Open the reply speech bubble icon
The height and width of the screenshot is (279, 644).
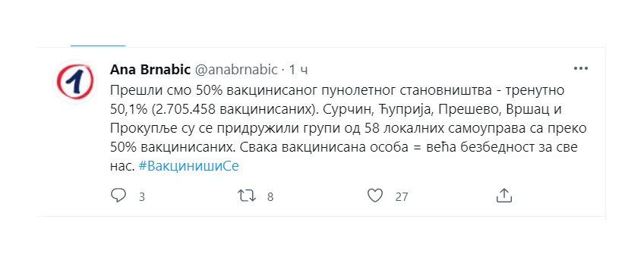pos(118,196)
